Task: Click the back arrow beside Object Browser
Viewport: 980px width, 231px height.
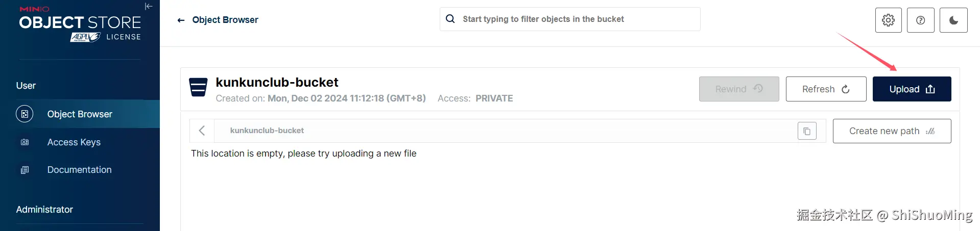Action: (181, 20)
